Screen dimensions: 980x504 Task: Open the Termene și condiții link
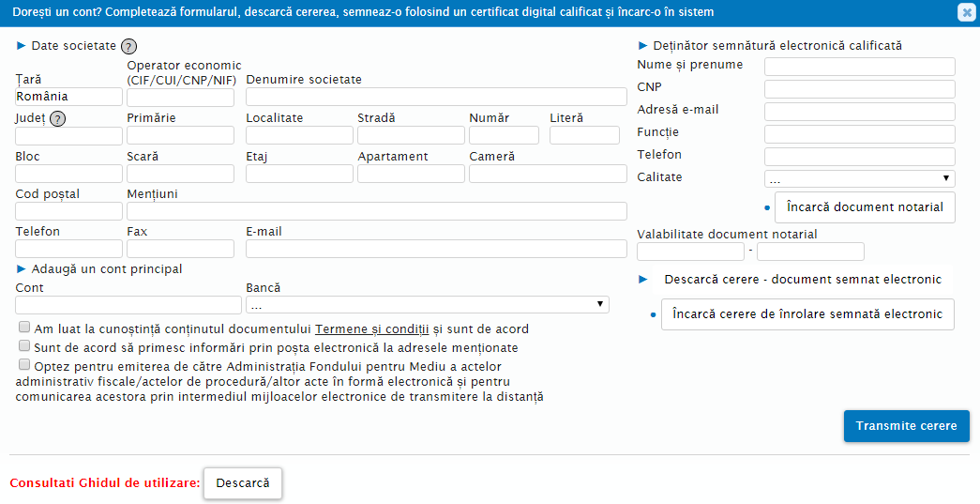coord(372,328)
